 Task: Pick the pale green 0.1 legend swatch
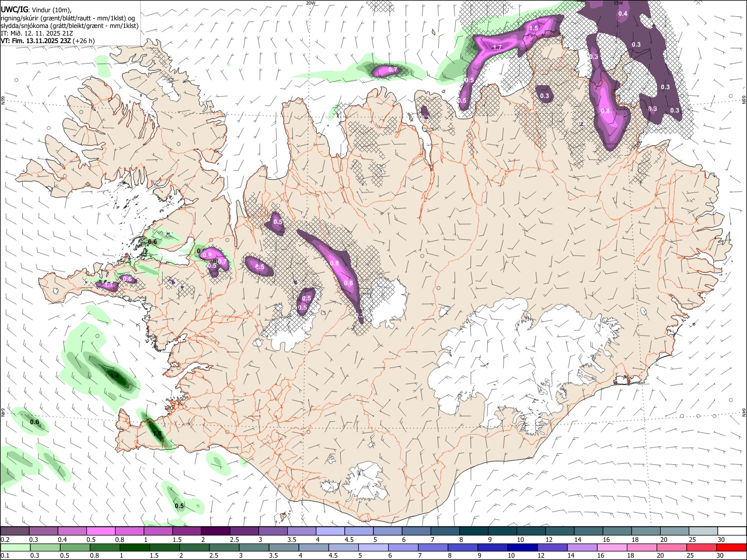(15, 547)
